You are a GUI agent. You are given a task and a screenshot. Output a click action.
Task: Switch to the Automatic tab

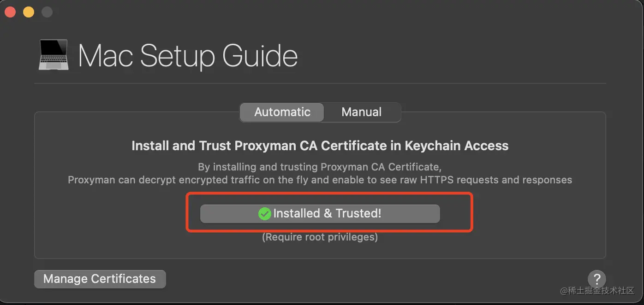[282, 112]
